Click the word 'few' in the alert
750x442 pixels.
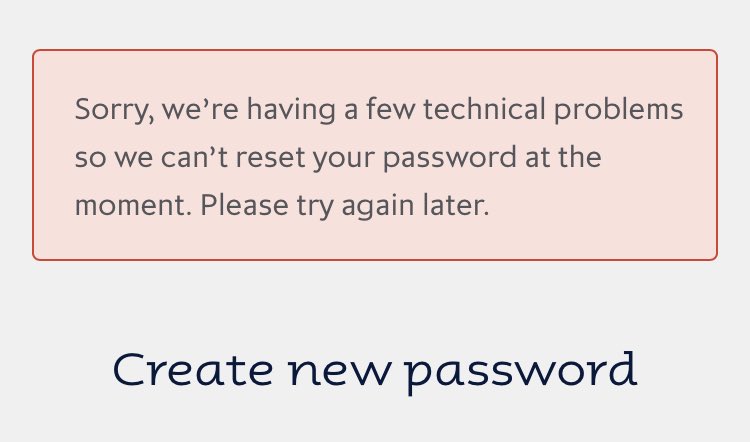click(391, 109)
